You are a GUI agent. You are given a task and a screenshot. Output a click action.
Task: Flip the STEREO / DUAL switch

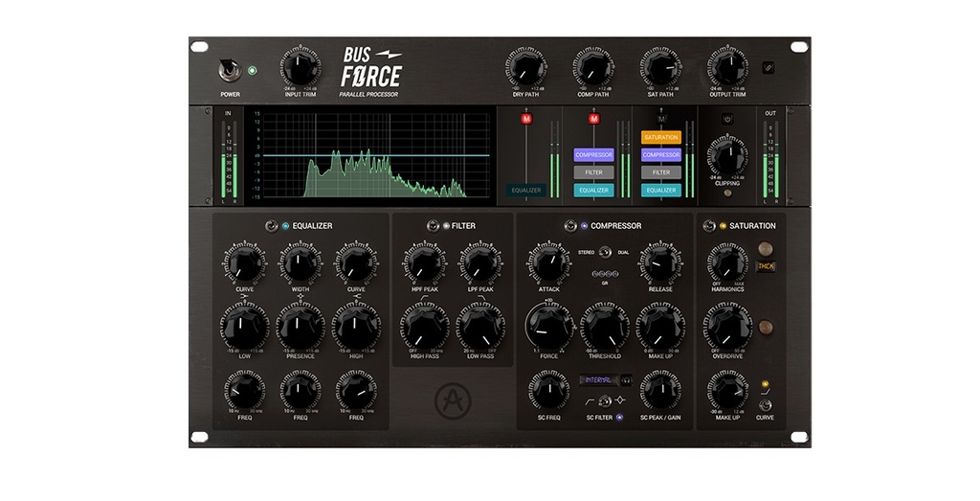click(605, 252)
